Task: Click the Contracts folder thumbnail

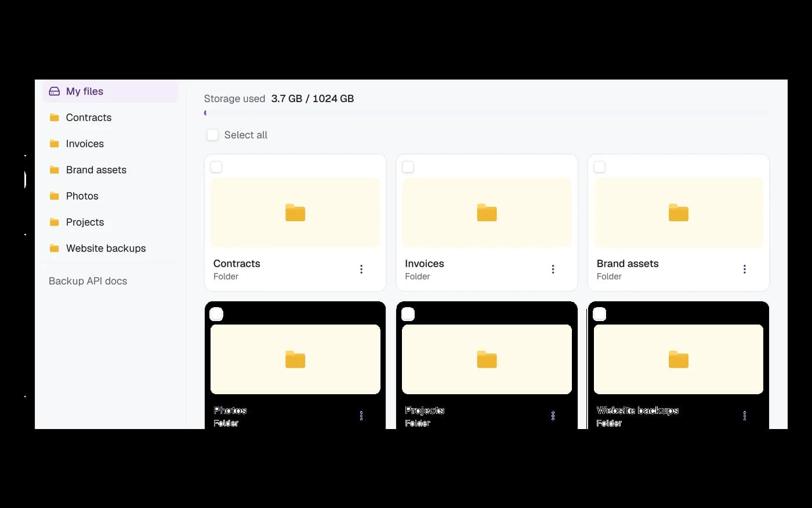Action: click(x=295, y=213)
